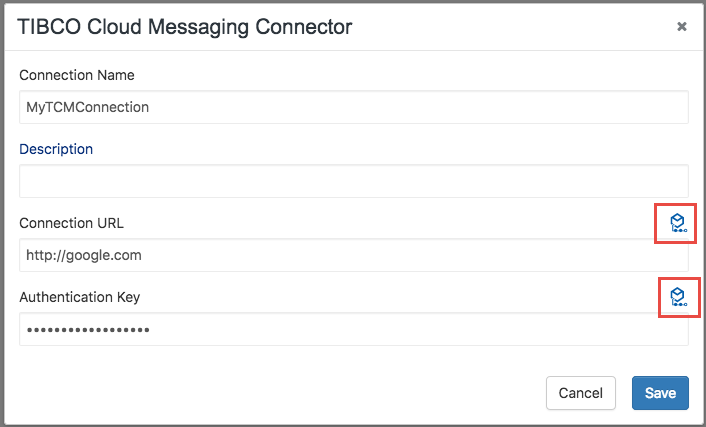Click the masked authentication key dots

[x=88, y=329]
